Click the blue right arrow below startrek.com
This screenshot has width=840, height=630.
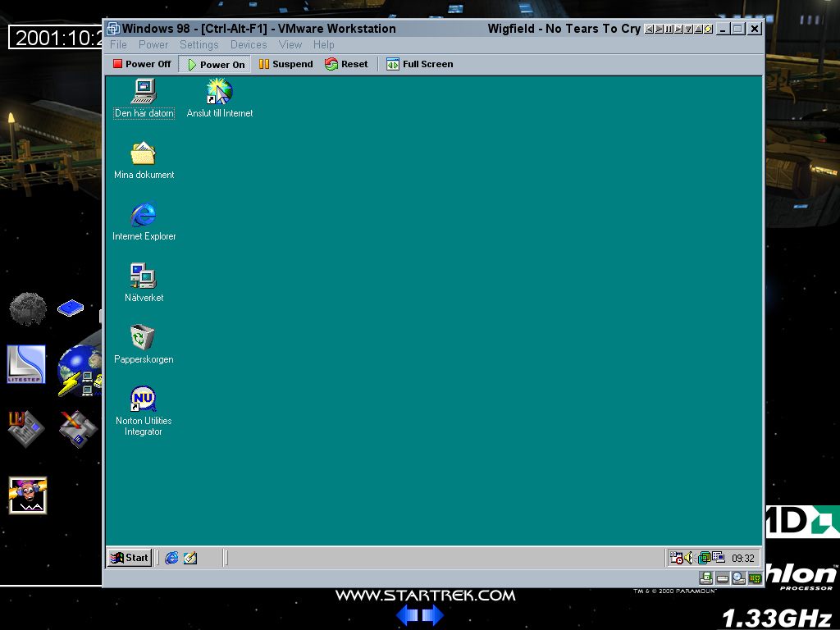(x=433, y=615)
